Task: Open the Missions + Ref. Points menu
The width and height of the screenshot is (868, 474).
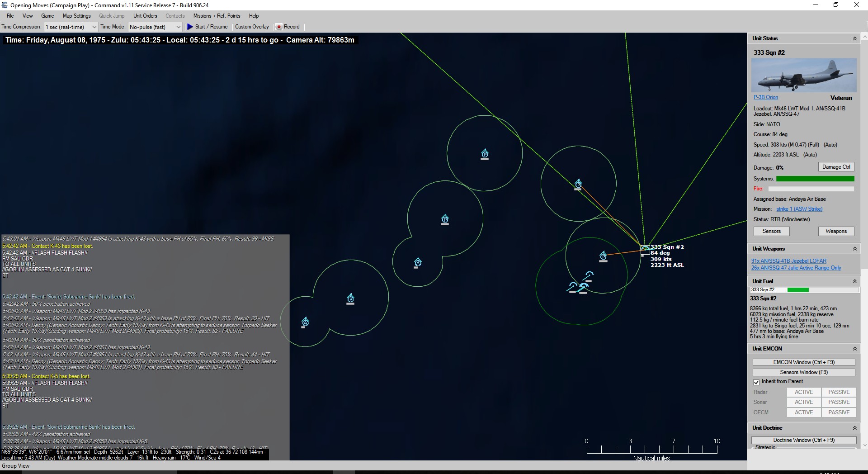Action: coord(217,16)
